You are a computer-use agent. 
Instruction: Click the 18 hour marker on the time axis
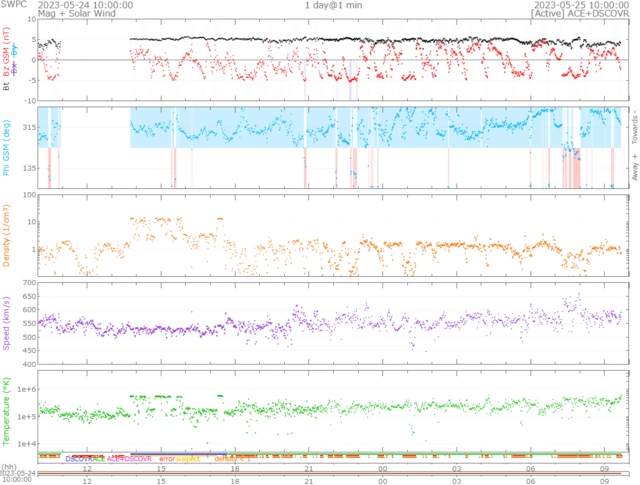235,467
